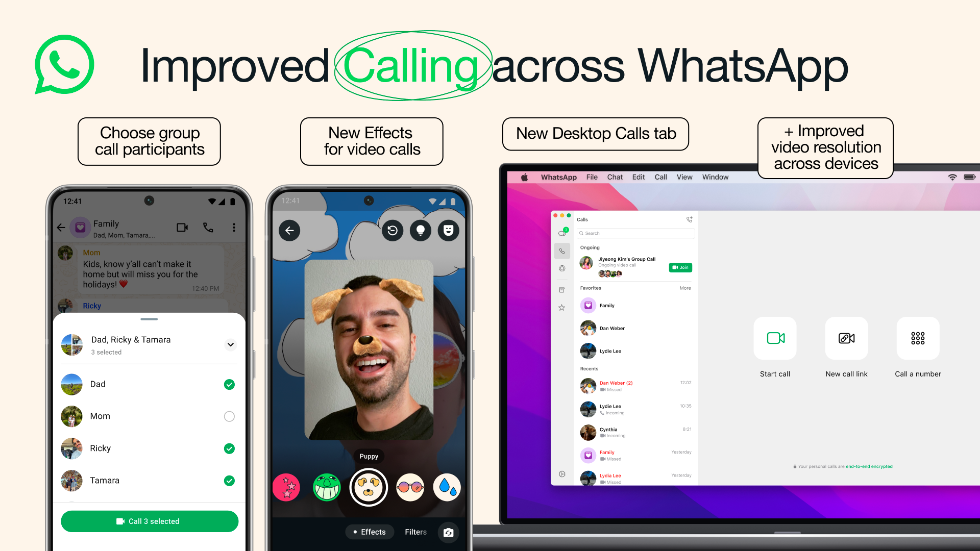Click the Start call icon on desktop
This screenshot has width=980, height=551.
click(x=775, y=338)
